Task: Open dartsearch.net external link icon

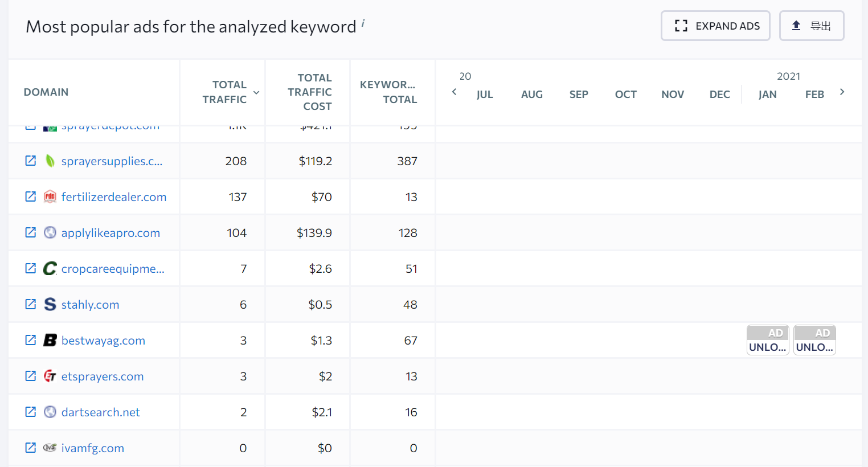Action: [x=31, y=412]
